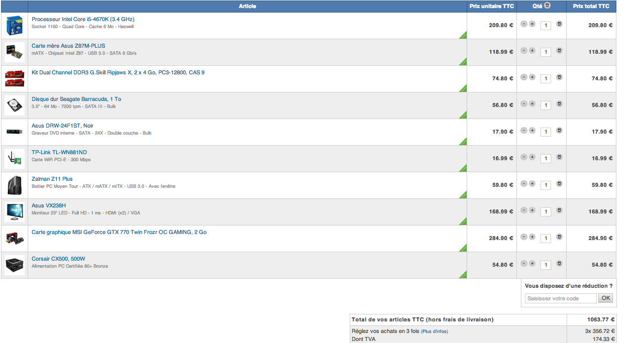Open the Processeur Intel Core i5-4670K link
Viewport: 644px width, 343px height.
click(83, 19)
